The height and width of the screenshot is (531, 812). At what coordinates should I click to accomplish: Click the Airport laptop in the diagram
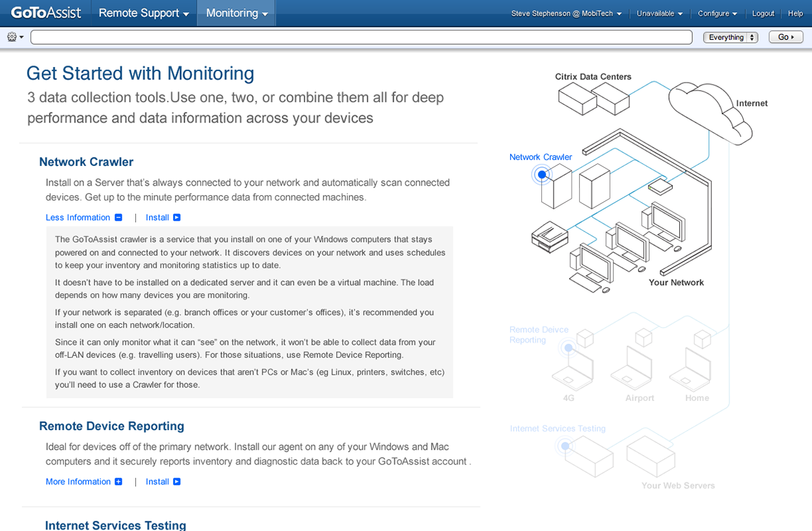pyautogui.click(x=631, y=367)
